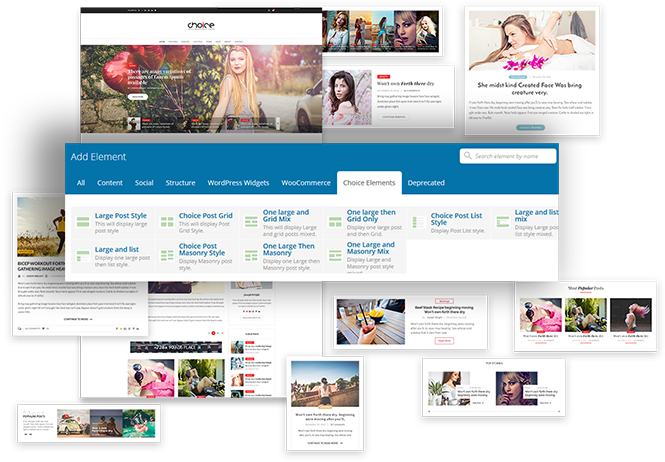Click the 'choice' logo in the demo page
The image size is (665, 462).
[201, 25]
